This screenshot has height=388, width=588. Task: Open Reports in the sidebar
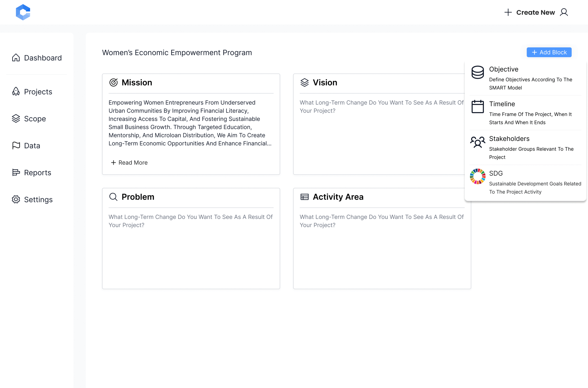coord(31,173)
